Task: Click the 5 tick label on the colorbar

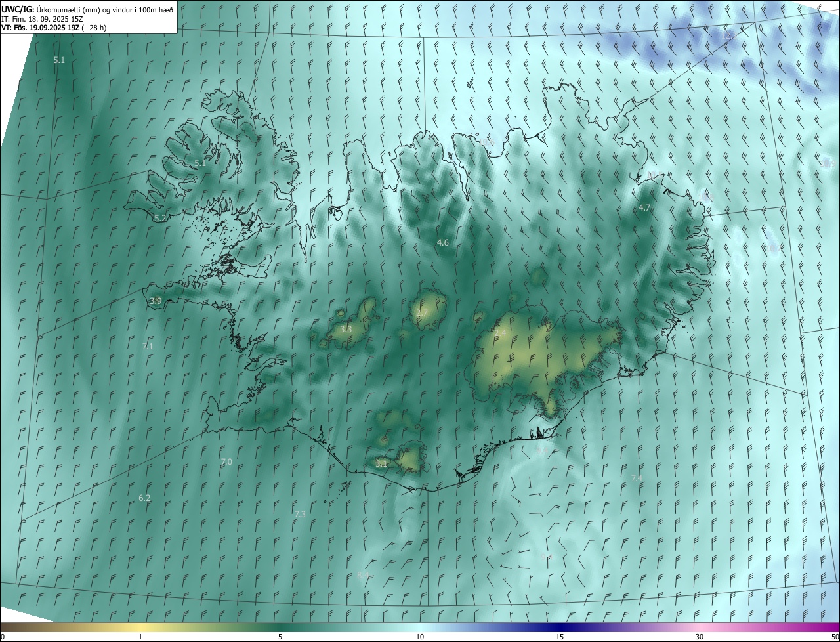Action: (x=280, y=637)
